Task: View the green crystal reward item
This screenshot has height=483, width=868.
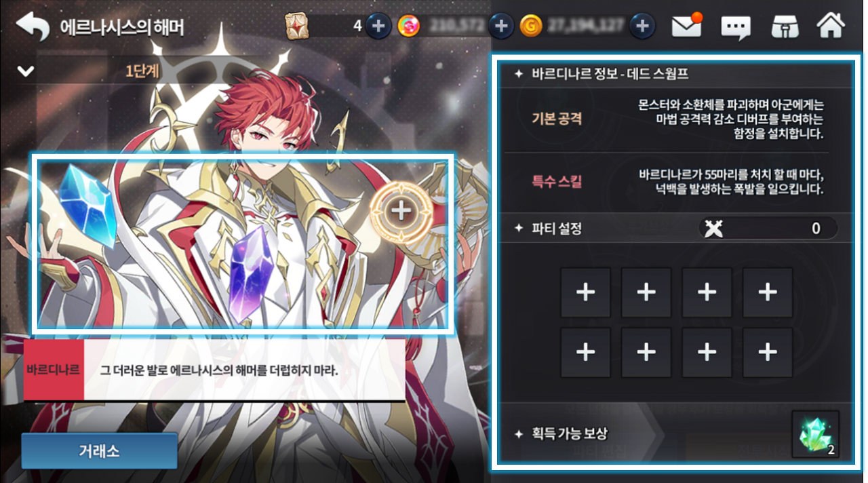Action: 815,434
